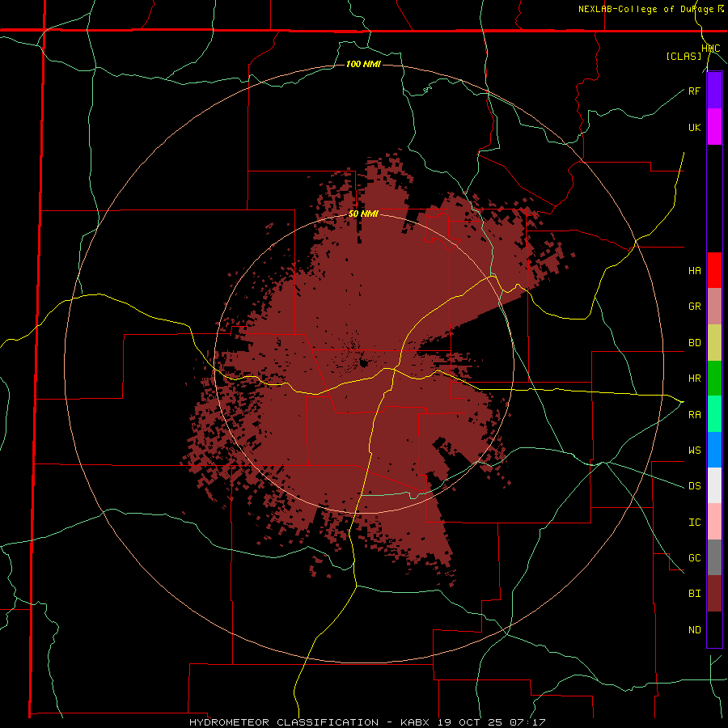Click the GC legend label

(694, 558)
